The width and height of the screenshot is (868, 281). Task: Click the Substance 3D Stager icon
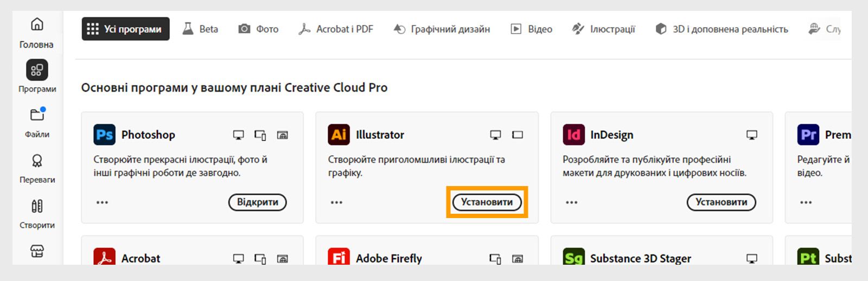tap(573, 256)
